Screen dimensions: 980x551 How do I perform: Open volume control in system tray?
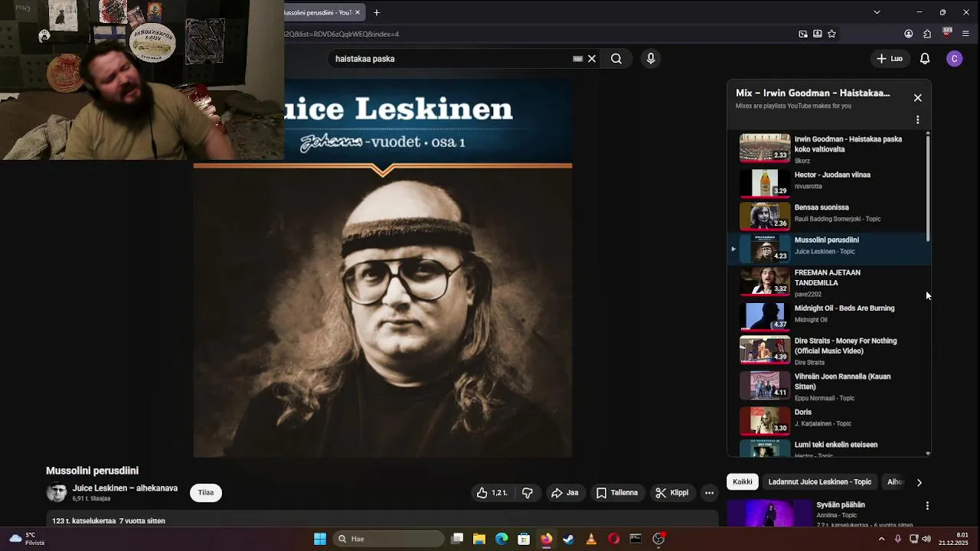[x=926, y=539]
